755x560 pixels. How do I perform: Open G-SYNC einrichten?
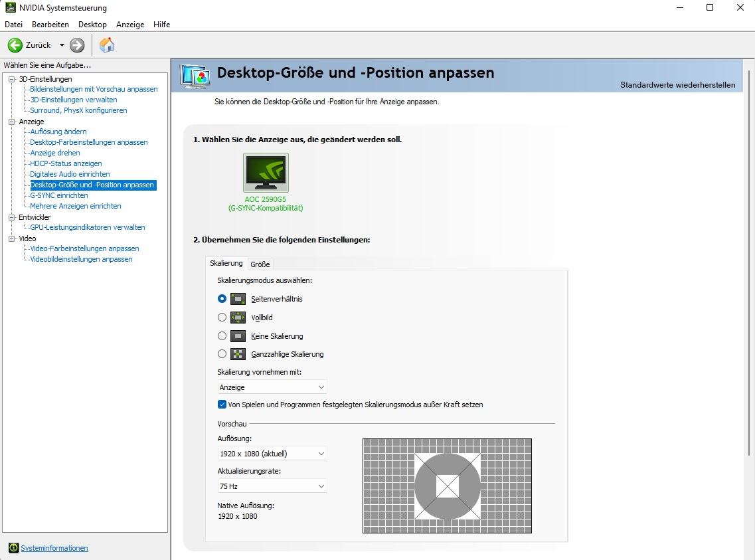(x=58, y=195)
